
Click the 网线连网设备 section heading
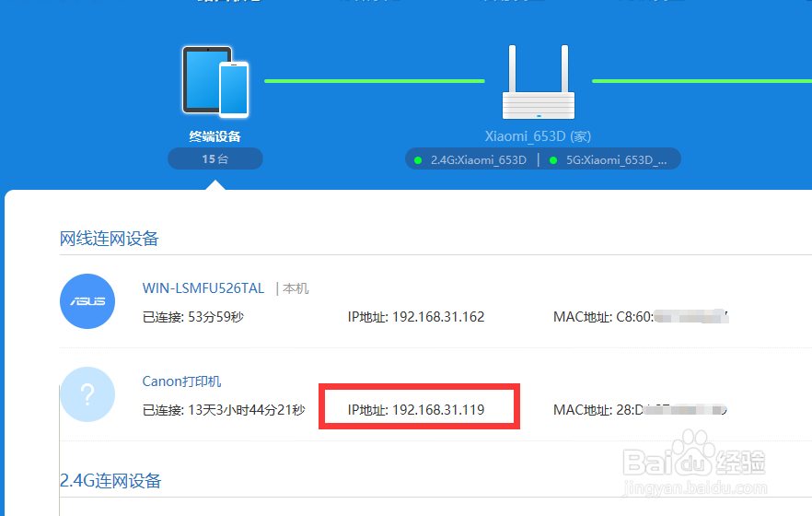point(109,239)
